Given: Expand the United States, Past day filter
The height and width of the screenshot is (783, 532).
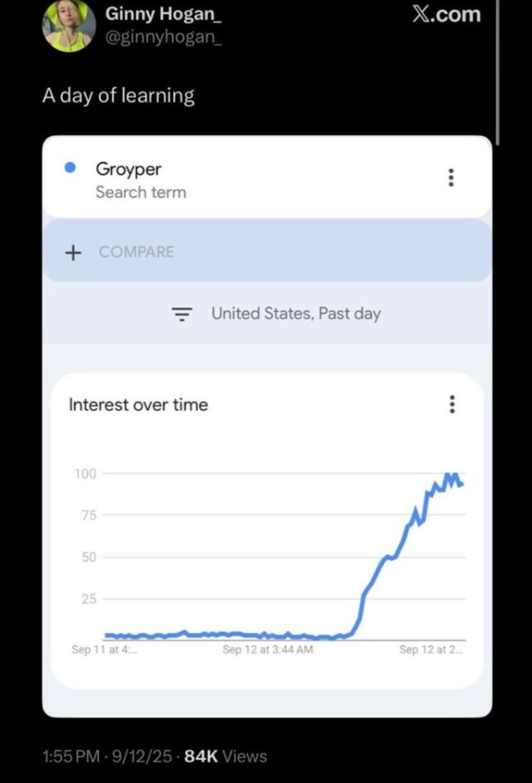Looking at the screenshot, I should pos(296,314).
